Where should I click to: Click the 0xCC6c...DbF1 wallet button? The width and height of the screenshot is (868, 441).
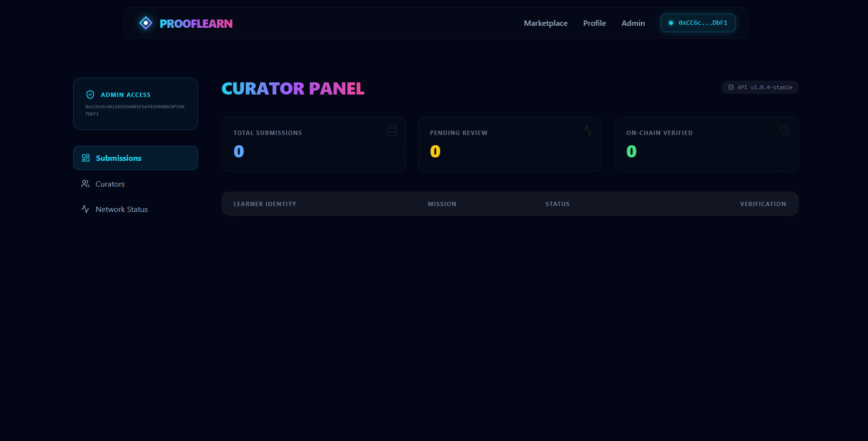(x=698, y=23)
